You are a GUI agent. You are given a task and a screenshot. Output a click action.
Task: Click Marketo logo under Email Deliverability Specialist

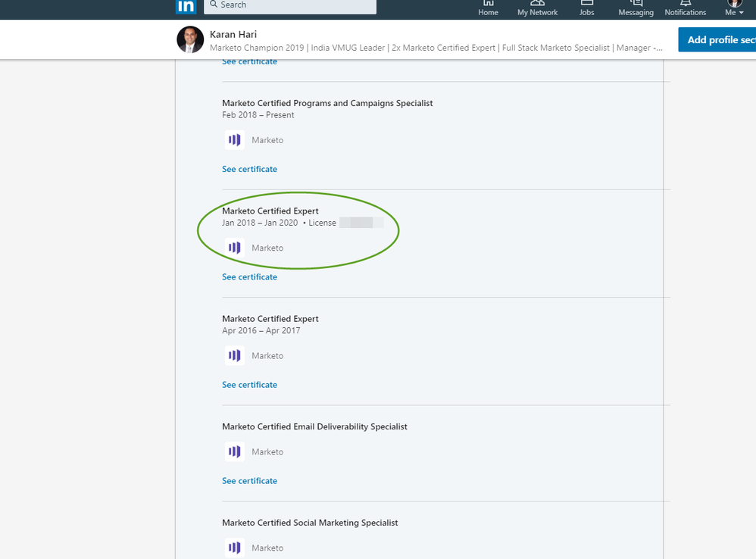235,452
